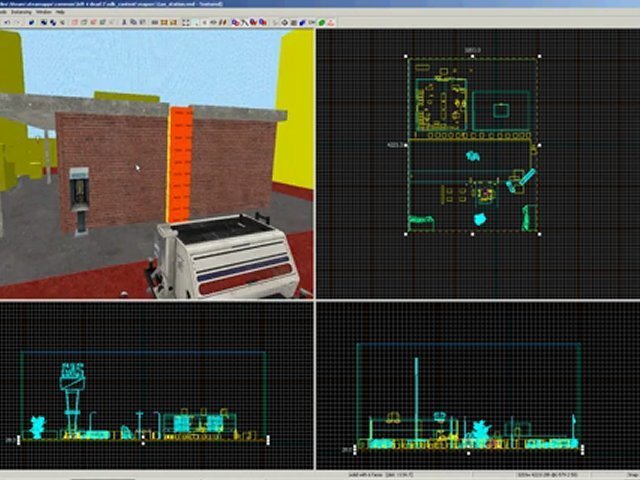Screen dimensions: 640x480
Task: Click the Paste icon in toolbar
Action: [x=142, y=22]
